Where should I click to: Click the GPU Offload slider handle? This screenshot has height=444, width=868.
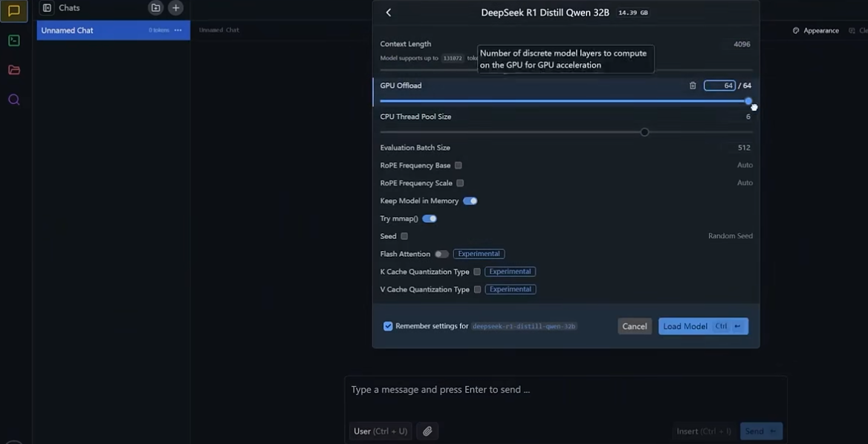748,101
